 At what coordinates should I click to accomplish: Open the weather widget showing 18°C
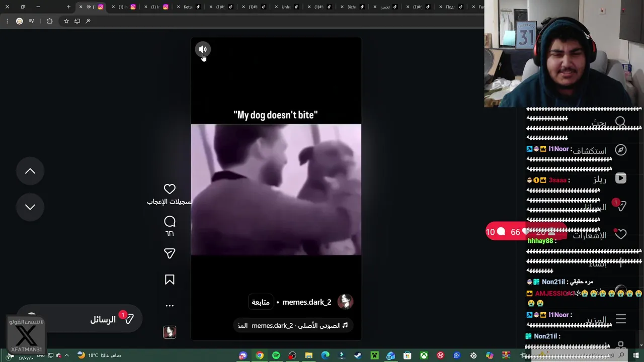(x=99, y=355)
